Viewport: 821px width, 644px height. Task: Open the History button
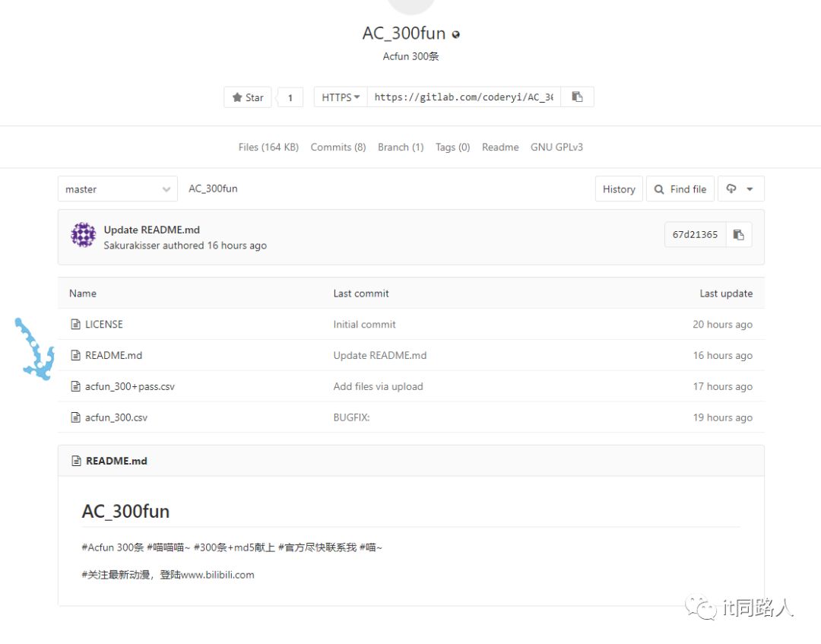[619, 189]
